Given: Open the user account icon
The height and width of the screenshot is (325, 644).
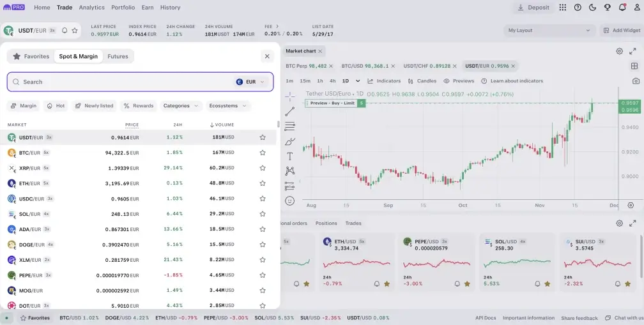Looking at the screenshot, I should [x=637, y=8].
